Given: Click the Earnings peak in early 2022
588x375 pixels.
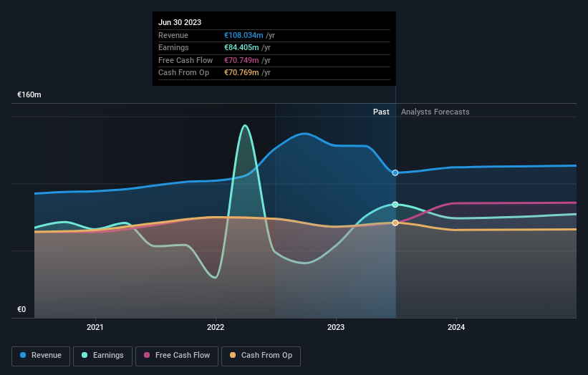Looking at the screenshot, I should 245,125.
